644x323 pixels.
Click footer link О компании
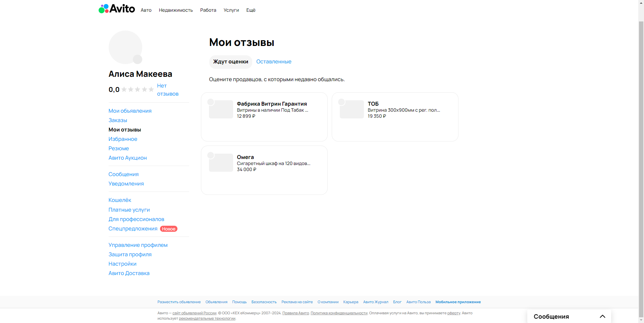(x=328, y=302)
